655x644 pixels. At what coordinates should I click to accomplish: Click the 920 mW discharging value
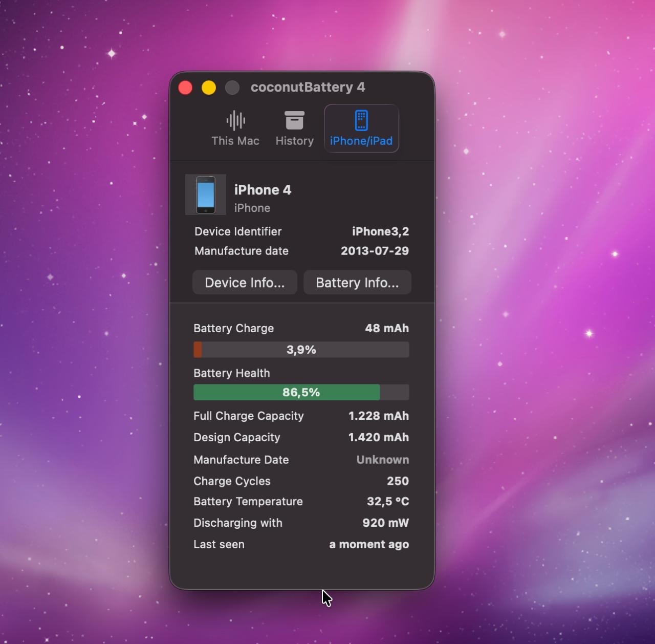386,523
